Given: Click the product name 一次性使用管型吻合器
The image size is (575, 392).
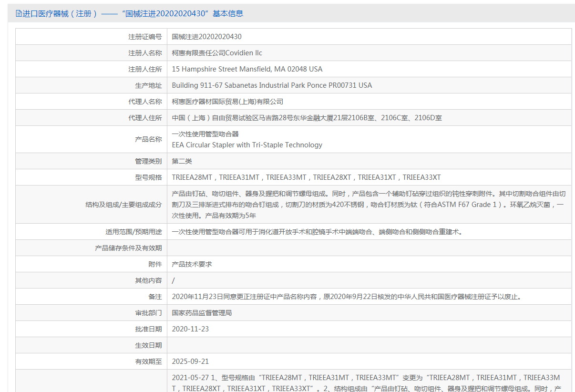Looking at the screenshot, I should (205, 134).
